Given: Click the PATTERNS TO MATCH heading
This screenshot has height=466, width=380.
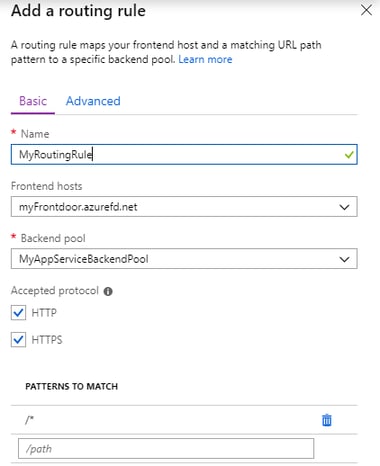Looking at the screenshot, I should click(x=72, y=386).
